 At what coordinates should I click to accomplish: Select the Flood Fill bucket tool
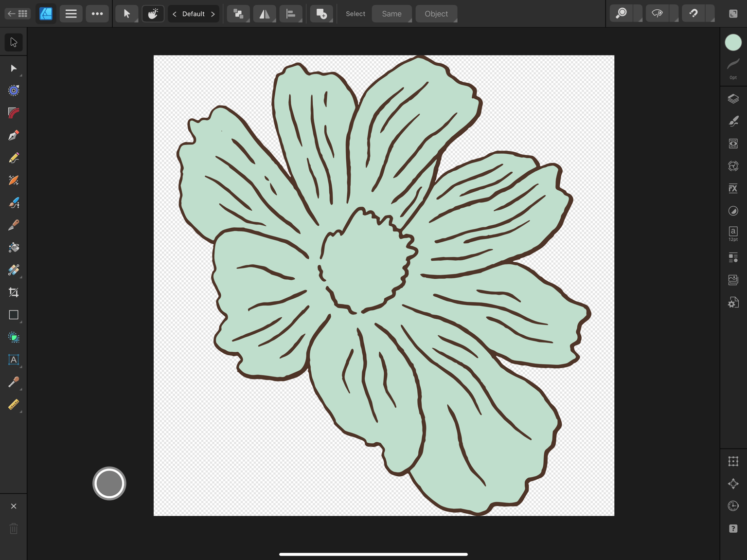[14, 247]
